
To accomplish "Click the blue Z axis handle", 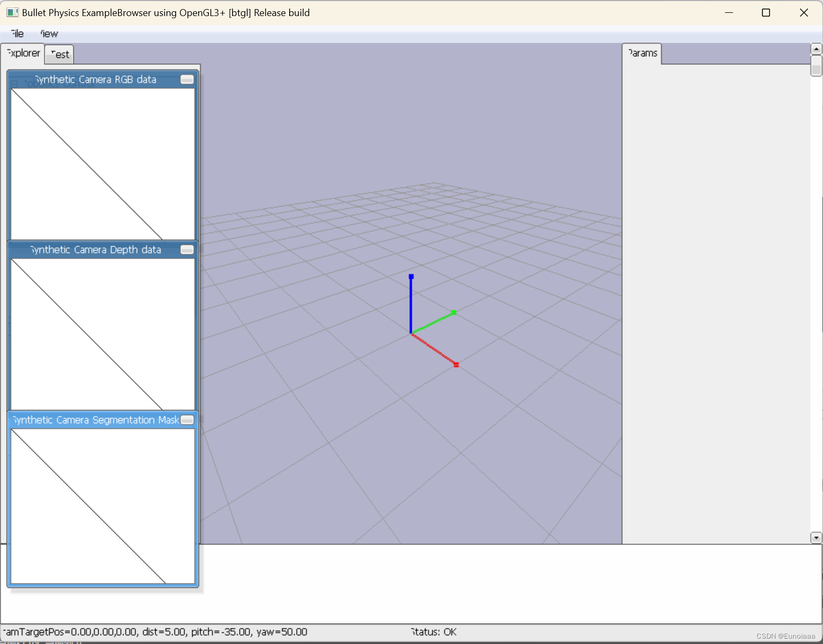I will click(x=411, y=277).
